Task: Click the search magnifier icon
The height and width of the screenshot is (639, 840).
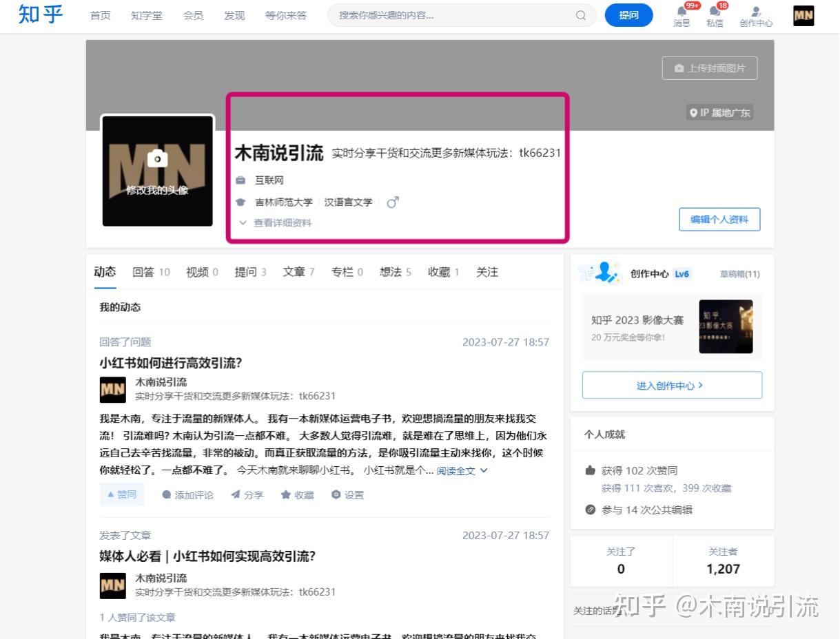Action: point(581,15)
